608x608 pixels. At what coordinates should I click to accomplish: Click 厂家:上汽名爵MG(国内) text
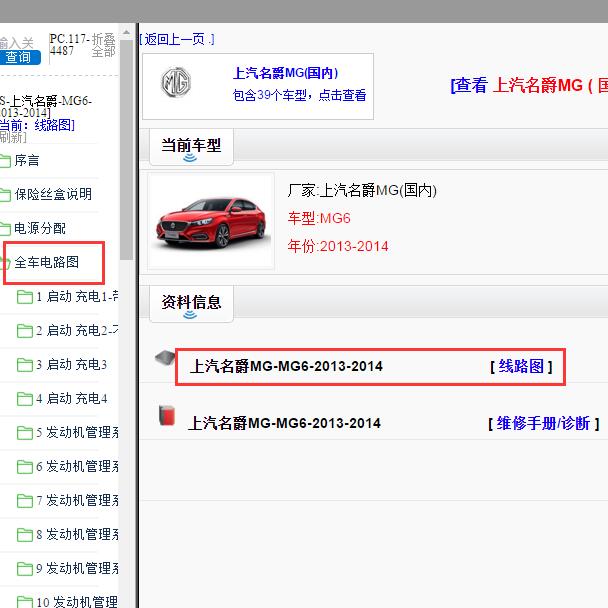(362, 190)
